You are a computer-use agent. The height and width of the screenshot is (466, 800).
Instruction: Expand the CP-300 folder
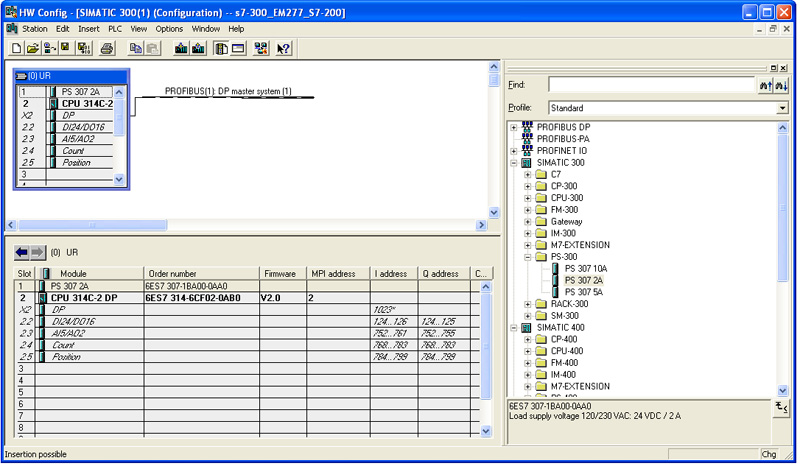pos(528,186)
